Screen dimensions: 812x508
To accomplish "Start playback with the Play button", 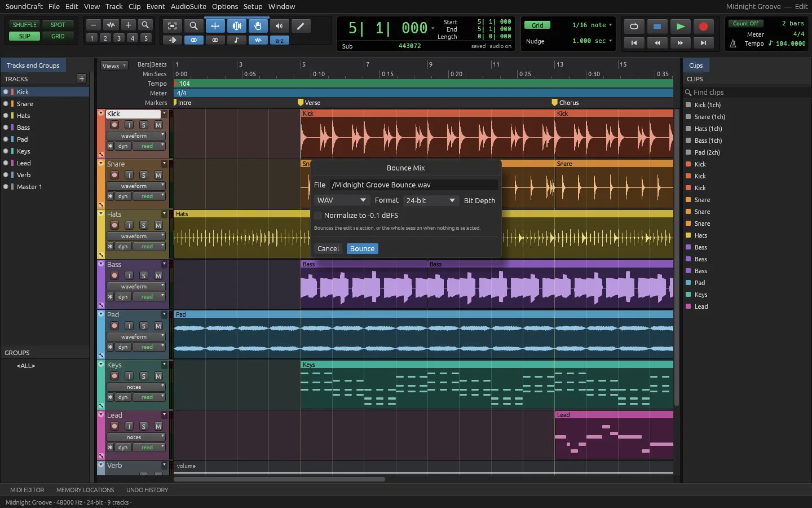I will [680, 27].
